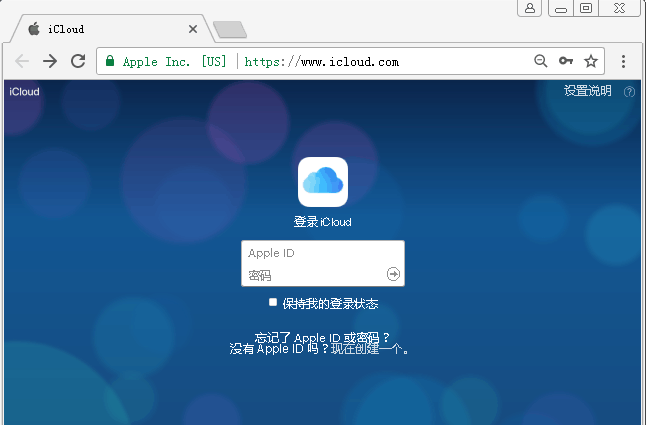646x425 pixels.
Task: Close the iCloud tab
Action: click(193, 29)
